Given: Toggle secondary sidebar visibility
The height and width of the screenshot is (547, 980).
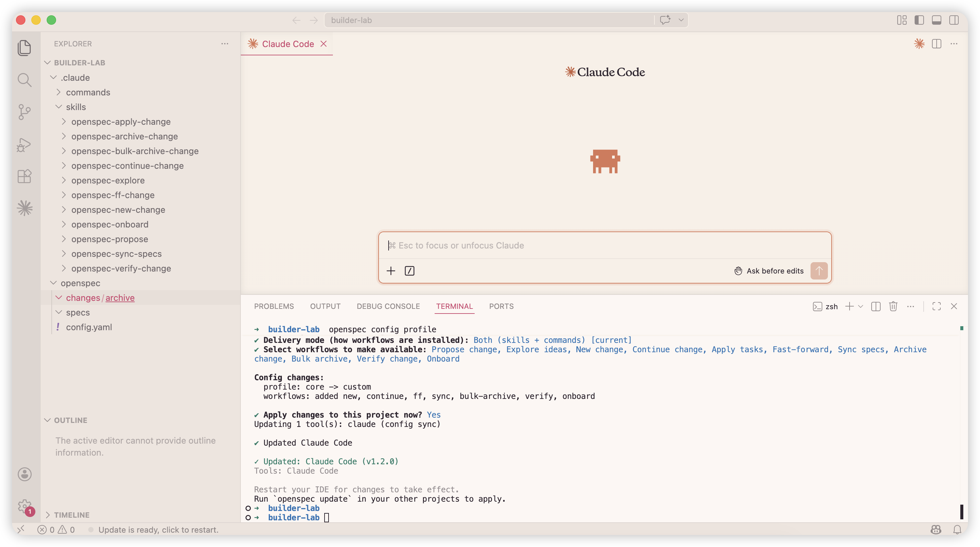Looking at the screenshot, I should tap(954, 20).
